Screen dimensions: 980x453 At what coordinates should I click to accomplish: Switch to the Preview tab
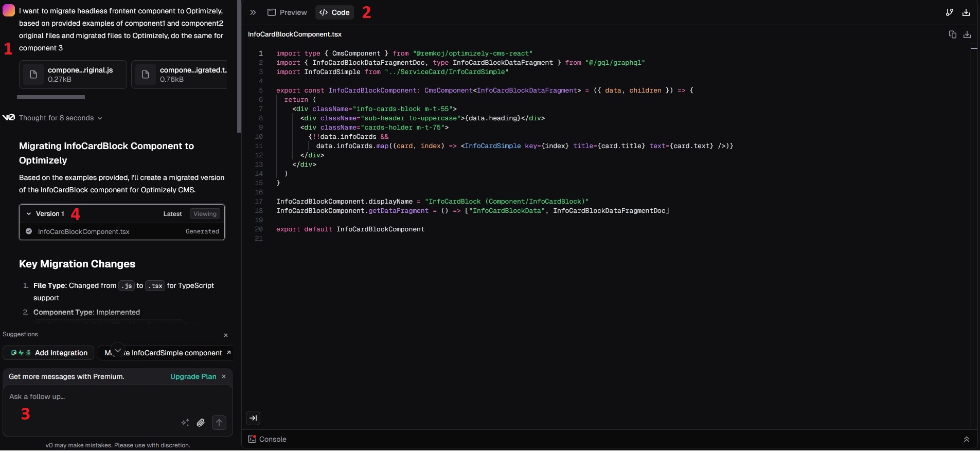pyautogui.click(x=287, y=12)
